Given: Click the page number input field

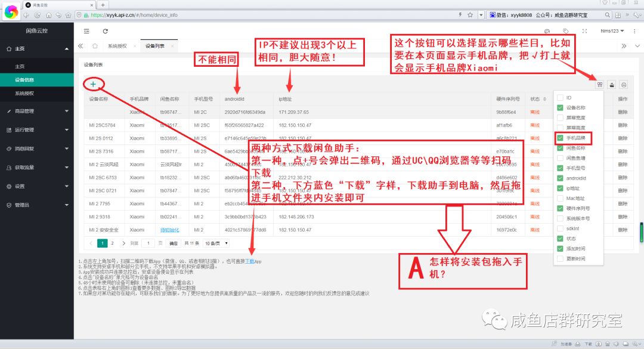Looking at the screenshot, I should coord(148,243).
